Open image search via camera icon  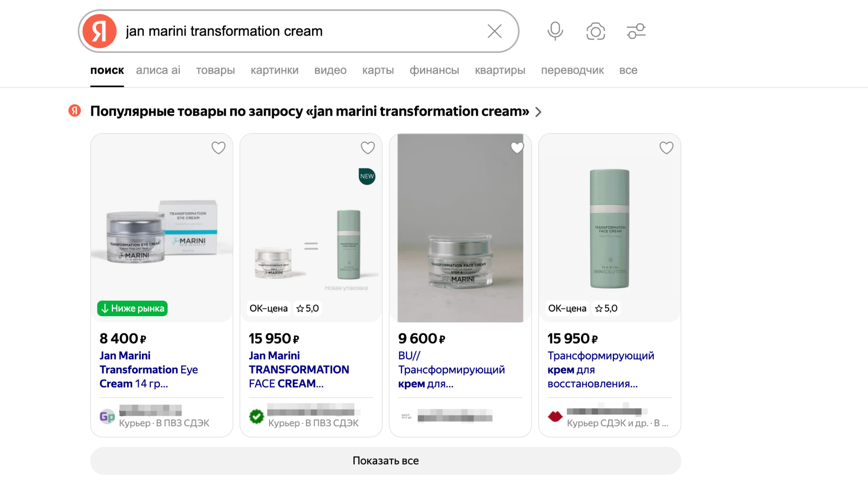[x=595, y=31]
